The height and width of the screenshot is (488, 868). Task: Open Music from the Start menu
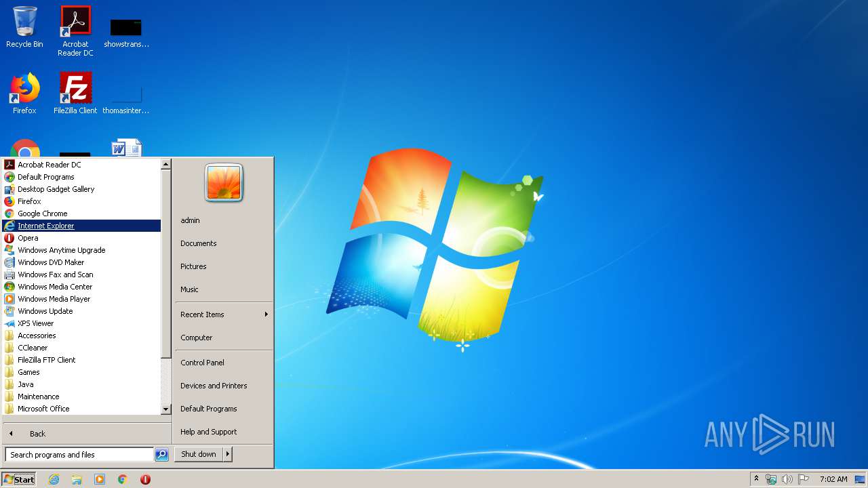tap(223, 289)
